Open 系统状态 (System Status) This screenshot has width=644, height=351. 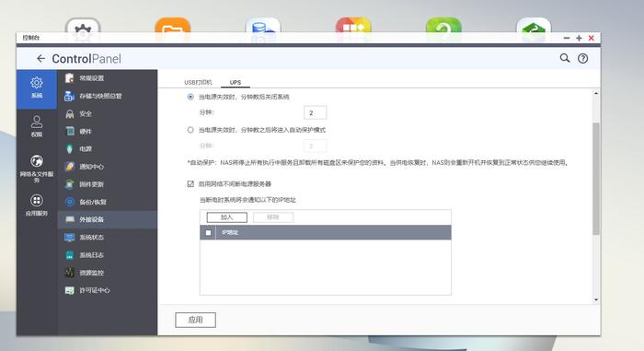(x=107, y=238)
